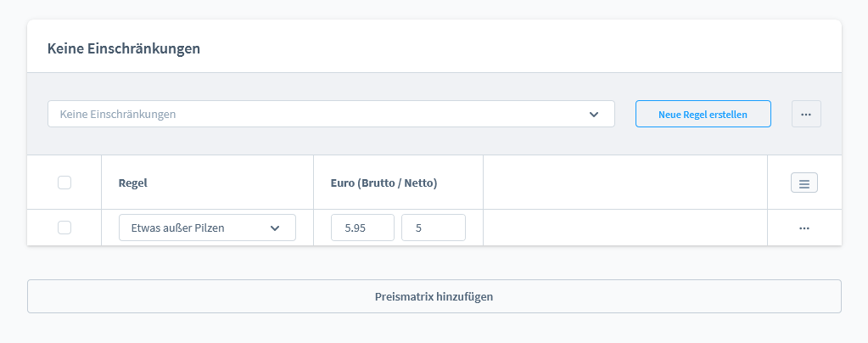Focus the gross price field showing 5.95
Screen dimensions: 868x343
362,228
